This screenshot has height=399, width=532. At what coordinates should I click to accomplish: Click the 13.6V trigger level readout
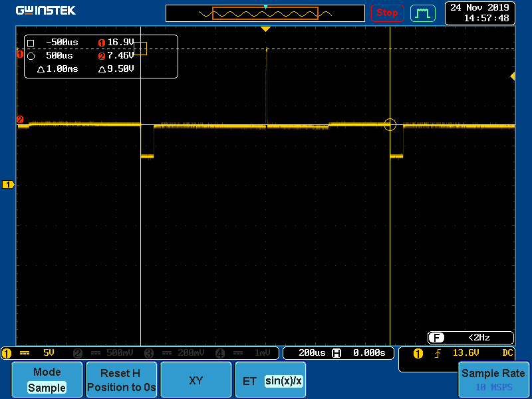(x=466, y=353)
